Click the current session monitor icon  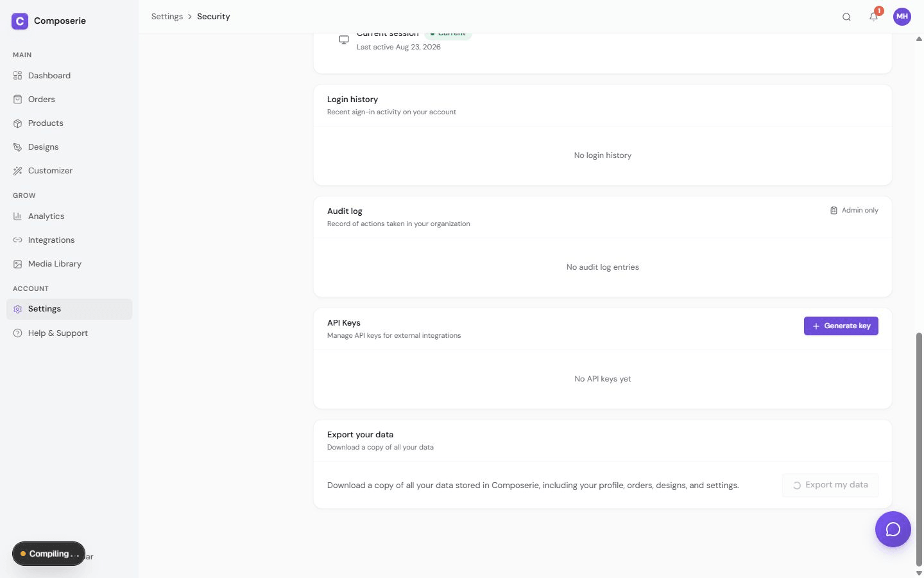344,40
